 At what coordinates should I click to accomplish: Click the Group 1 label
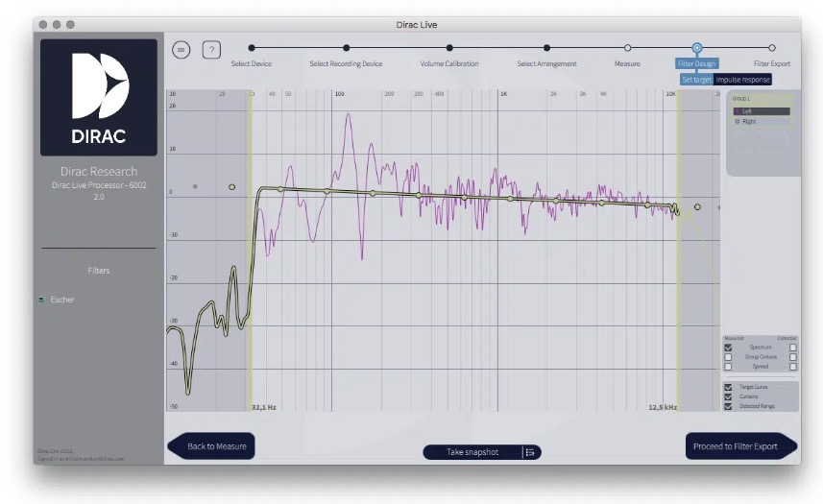pos(741,98)
